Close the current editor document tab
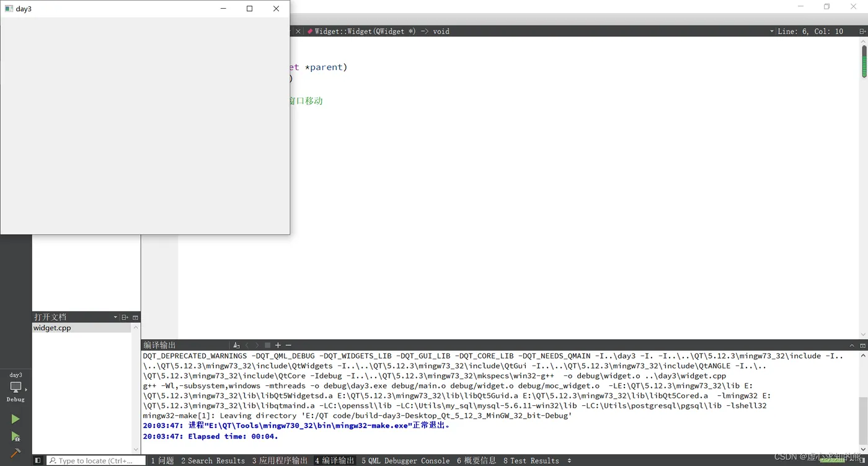868x466 pixels. point(298,31)
